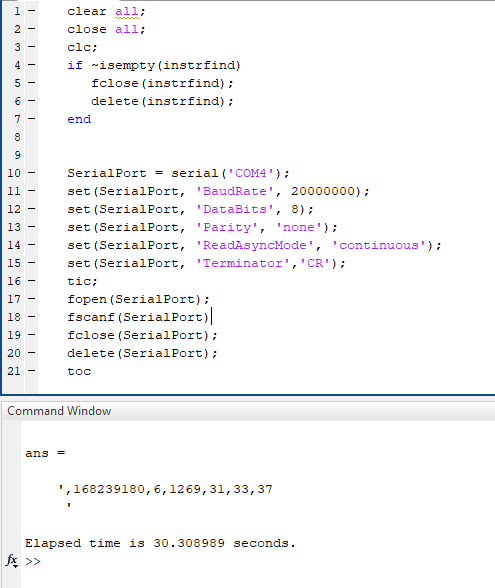The image size is (495, 588).
Task: Click 'fclose(instrfind);' on line 5
Action: (162, 83)
